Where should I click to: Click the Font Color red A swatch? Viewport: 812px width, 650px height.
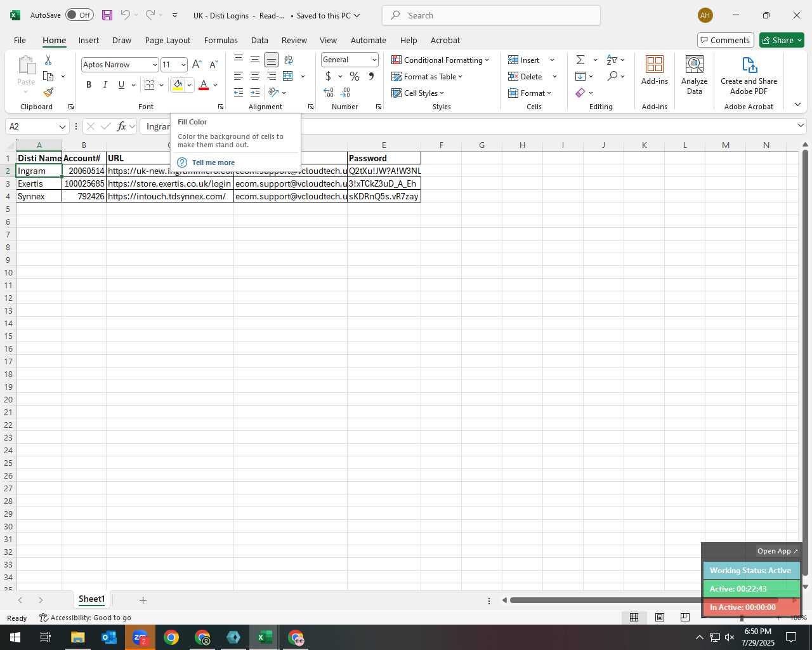(x=204, y=85)
